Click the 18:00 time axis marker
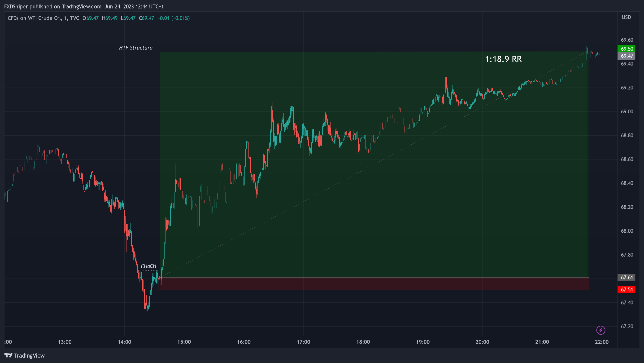The width and height of the screenshot is (644, 363). [363, 342]
